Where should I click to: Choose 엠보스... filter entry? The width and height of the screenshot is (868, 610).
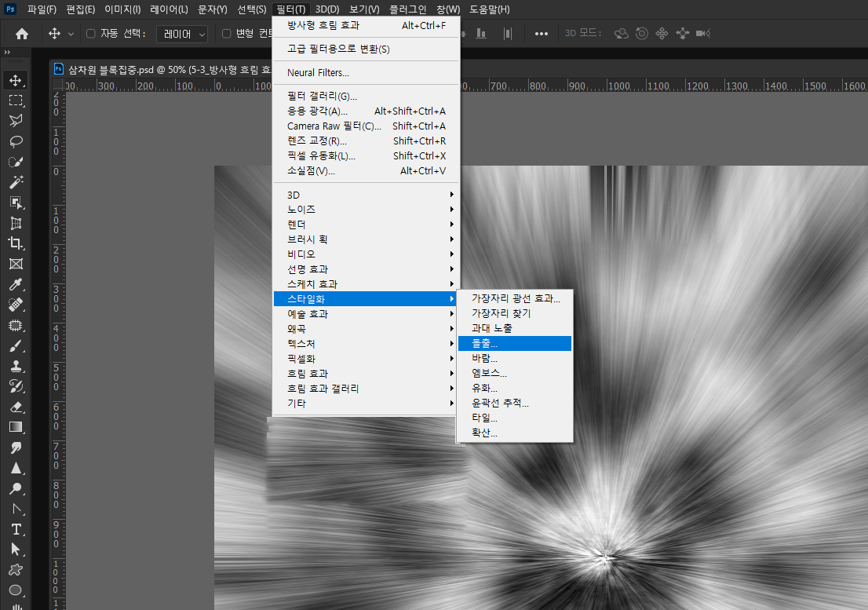[x=515, y=373]
